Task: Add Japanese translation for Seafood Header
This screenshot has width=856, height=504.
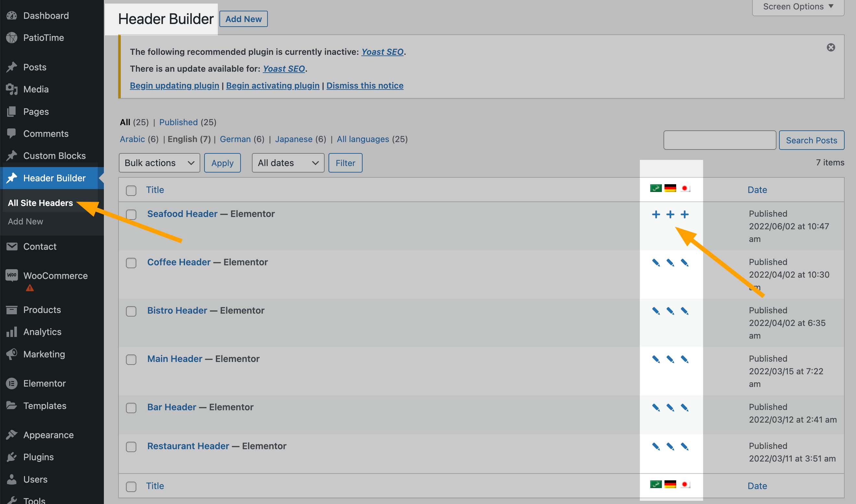Action: (685, 214)
